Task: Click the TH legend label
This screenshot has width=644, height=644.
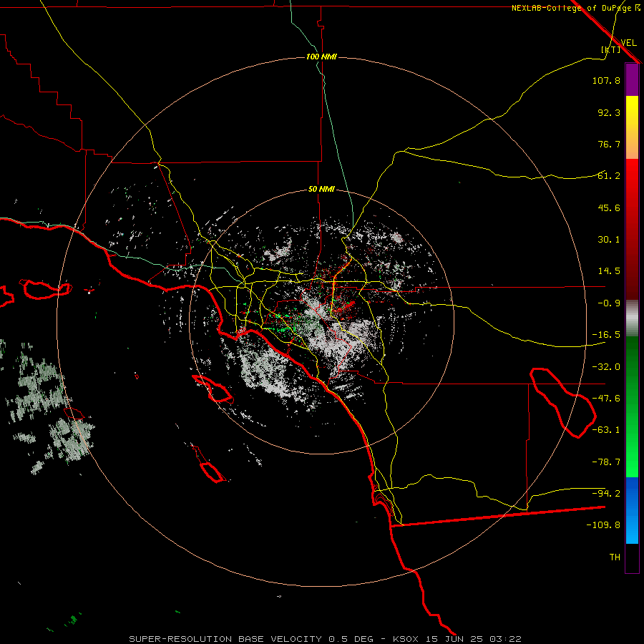Action: pos(615,557)
